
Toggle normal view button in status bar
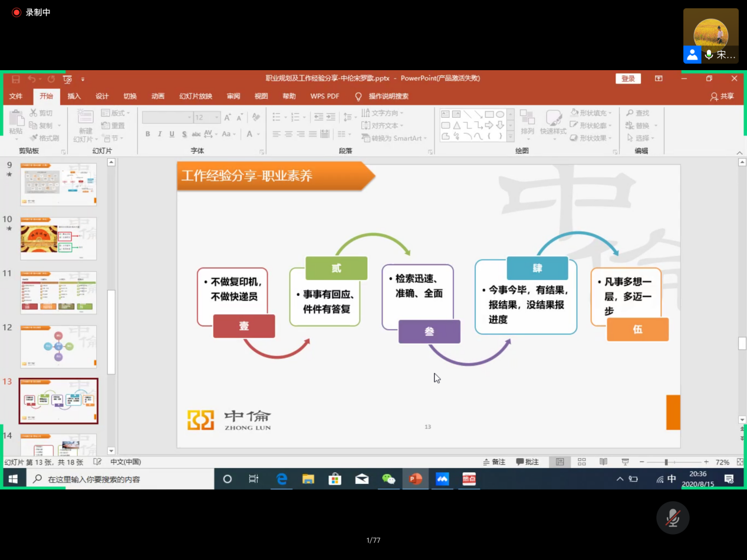click(560, 462)
